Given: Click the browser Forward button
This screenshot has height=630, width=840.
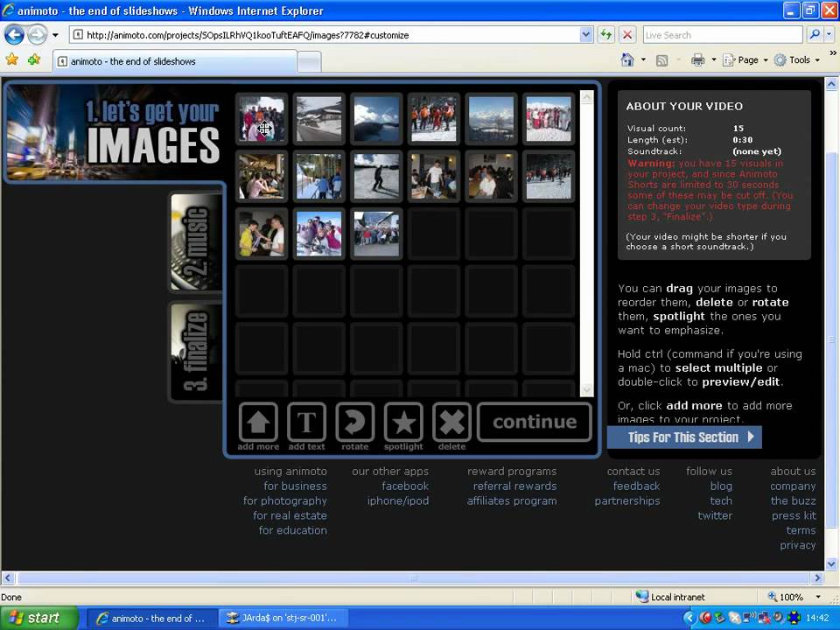Looking at the screenshot, I should coord(37,35).
